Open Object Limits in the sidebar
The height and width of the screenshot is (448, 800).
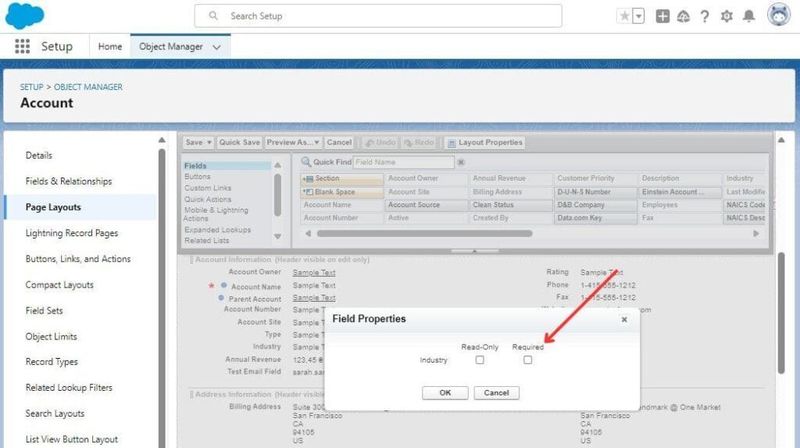[51, 336]
